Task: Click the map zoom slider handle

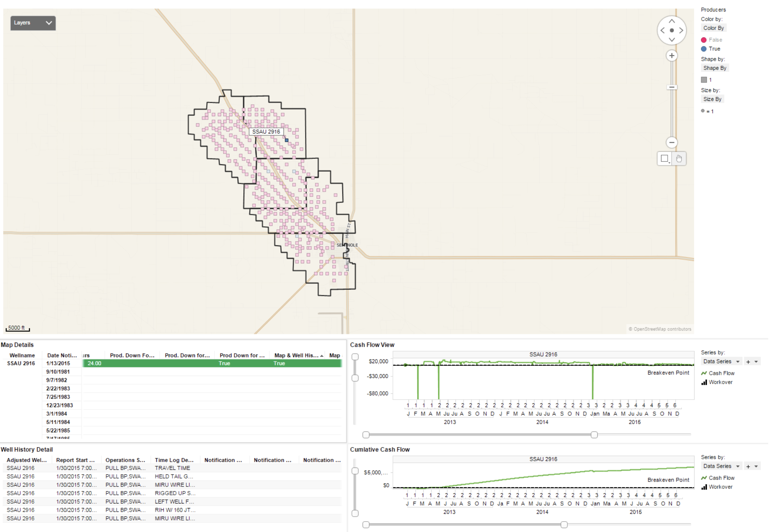Action: 671,87
